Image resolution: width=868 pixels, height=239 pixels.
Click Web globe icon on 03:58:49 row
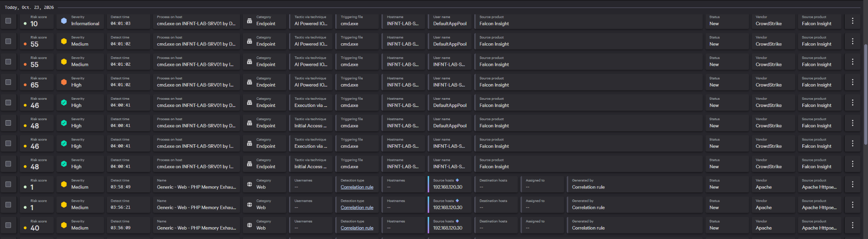click(249, 184)
